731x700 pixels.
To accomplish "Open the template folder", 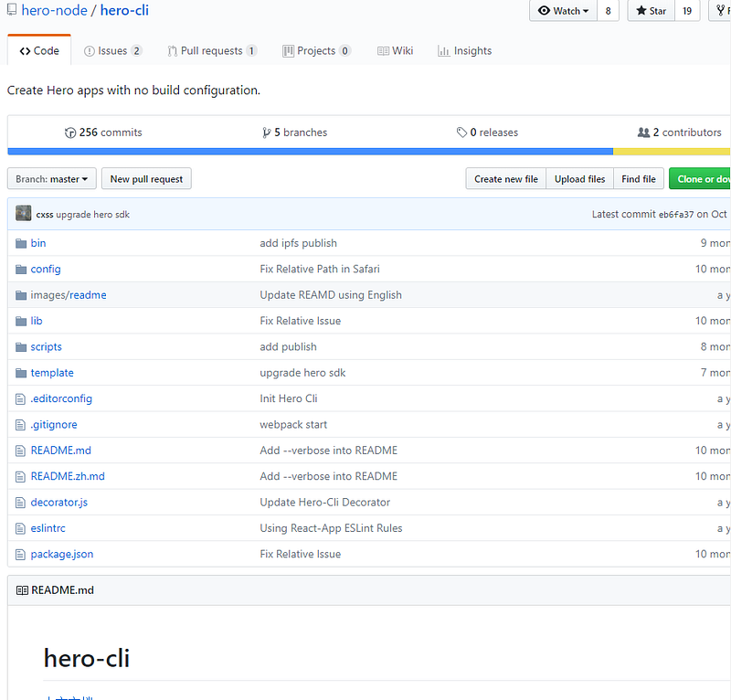I will pyautogui.click(x=52, y=373).
